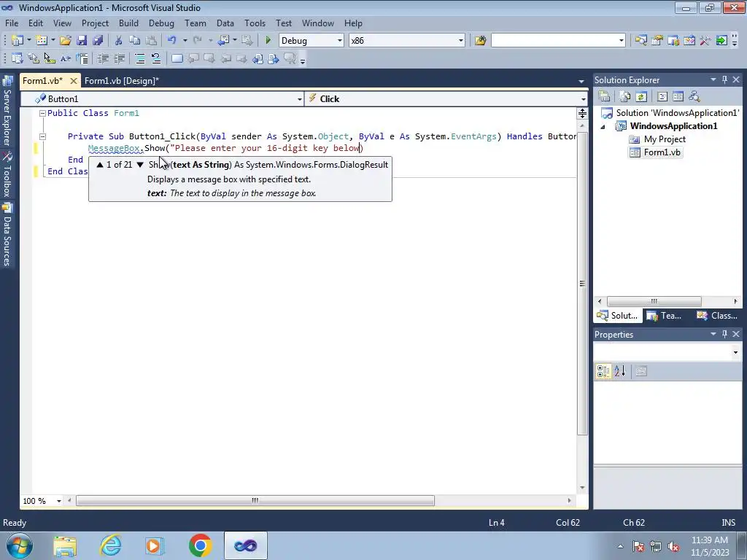Click the Properties icon in Solution Explorer's toolbar

click(604, 97)
